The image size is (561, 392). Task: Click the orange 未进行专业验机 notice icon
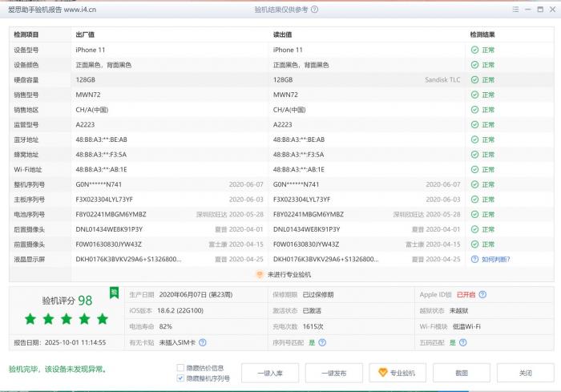coord(259,274)
